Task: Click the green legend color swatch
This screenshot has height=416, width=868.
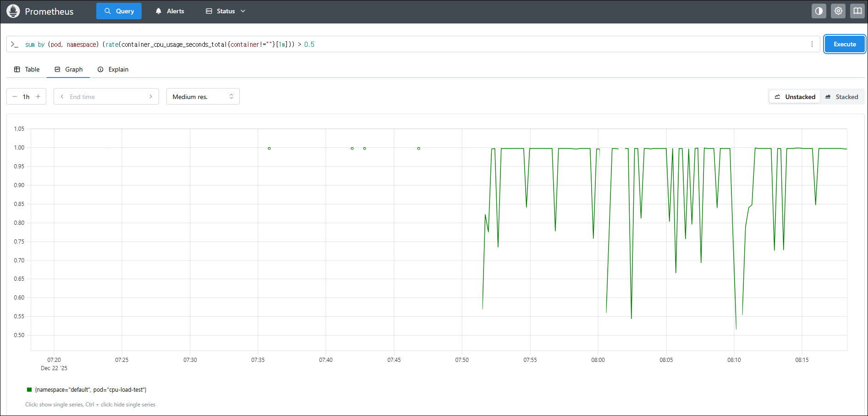Action: (29, 390)
